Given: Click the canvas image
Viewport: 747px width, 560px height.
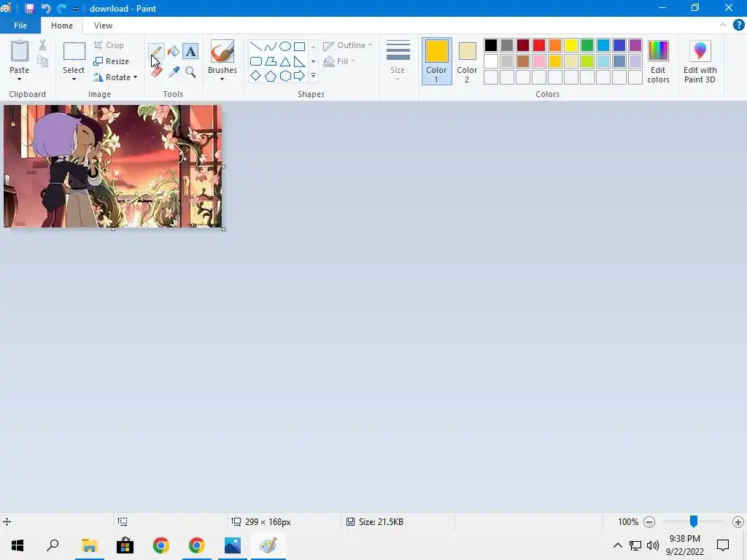Looking at the screenshot, I should 113,166.
